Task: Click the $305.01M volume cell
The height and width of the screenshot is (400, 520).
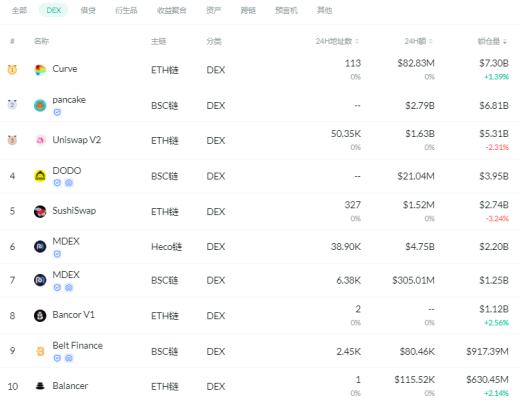Action: pyautogui.click(x=414, y=280)
